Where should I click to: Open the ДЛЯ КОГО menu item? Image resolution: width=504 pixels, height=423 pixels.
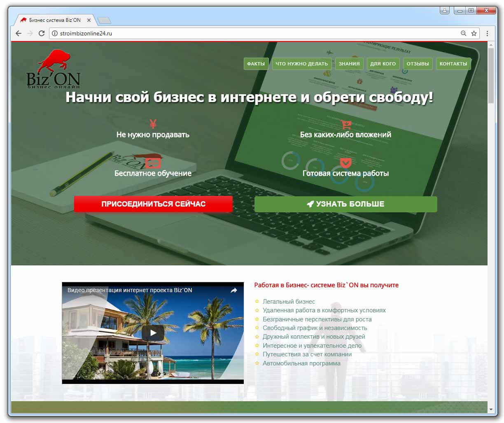pos(383,64)
